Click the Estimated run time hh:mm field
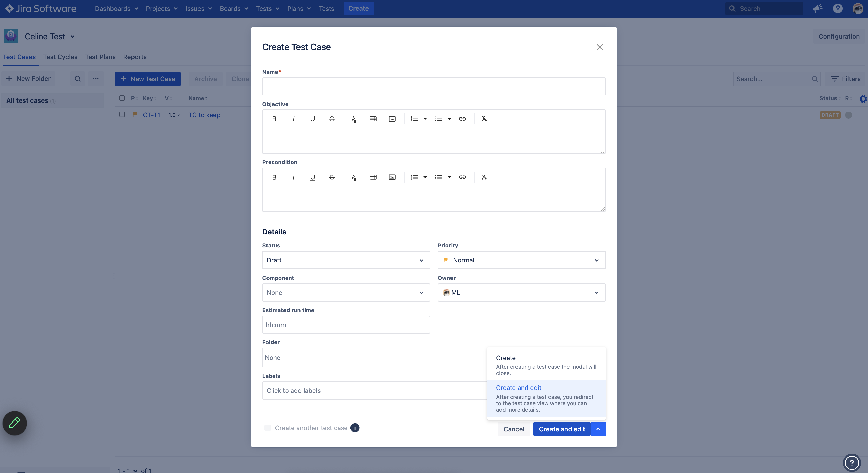868x473 pixels. [346, 325]
